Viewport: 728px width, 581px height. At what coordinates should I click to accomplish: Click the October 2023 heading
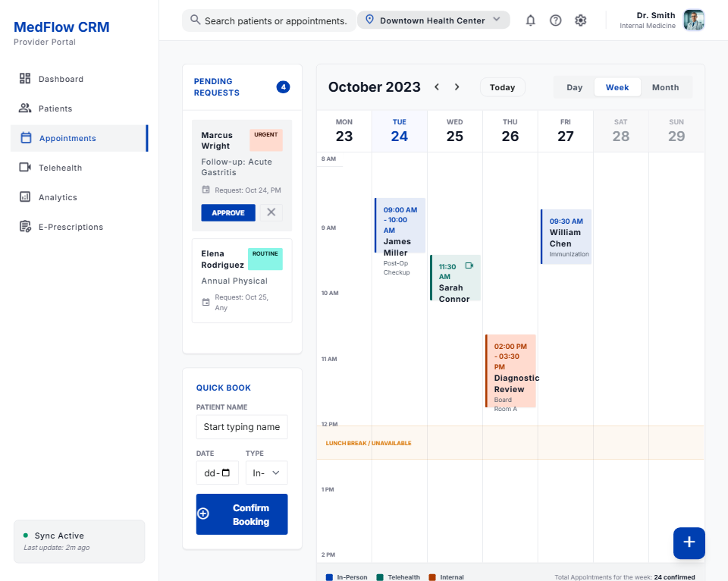click(x=374, y=87)
